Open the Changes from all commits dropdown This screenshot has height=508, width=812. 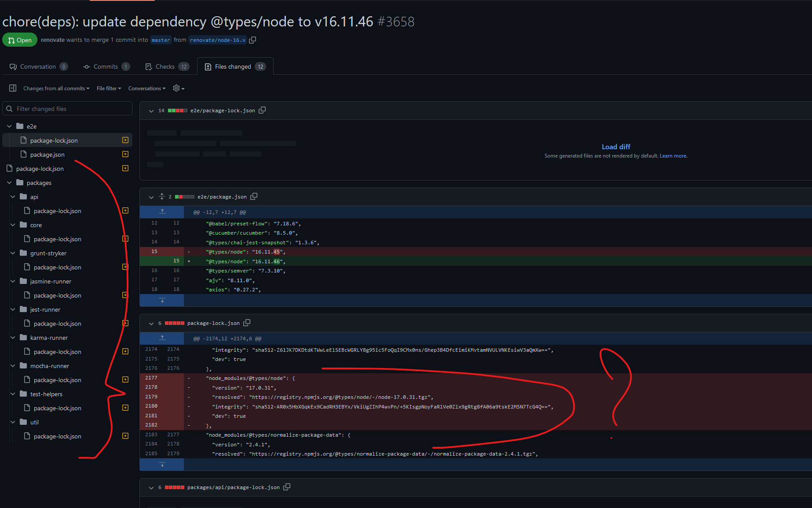pyautogui.click(x=55, y=88)
